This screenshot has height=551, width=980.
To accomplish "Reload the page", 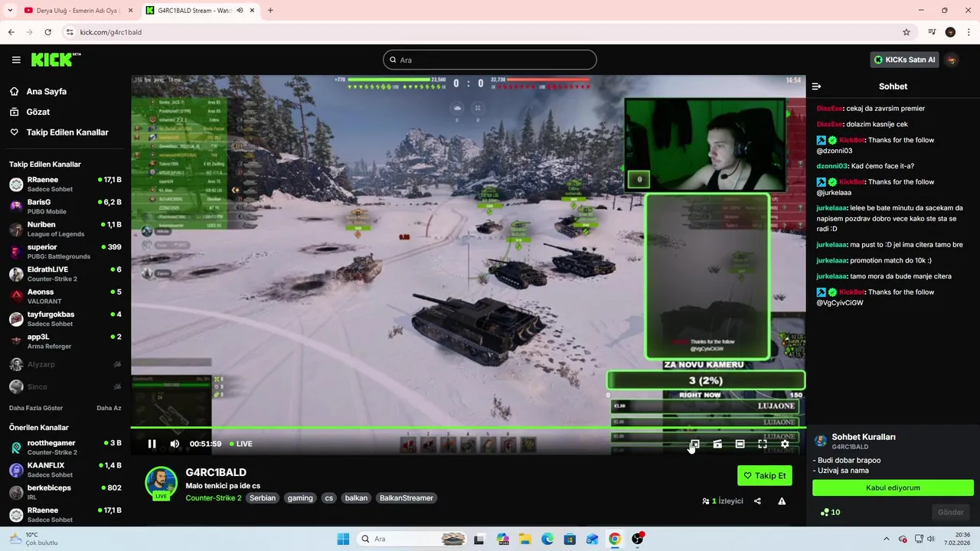I will click(47, 32).
